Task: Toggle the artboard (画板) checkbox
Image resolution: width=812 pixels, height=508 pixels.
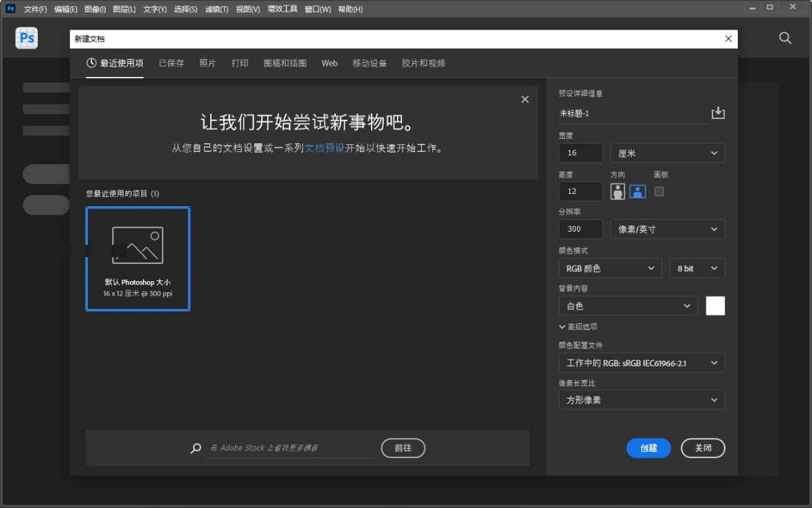Action: [659, 191]
